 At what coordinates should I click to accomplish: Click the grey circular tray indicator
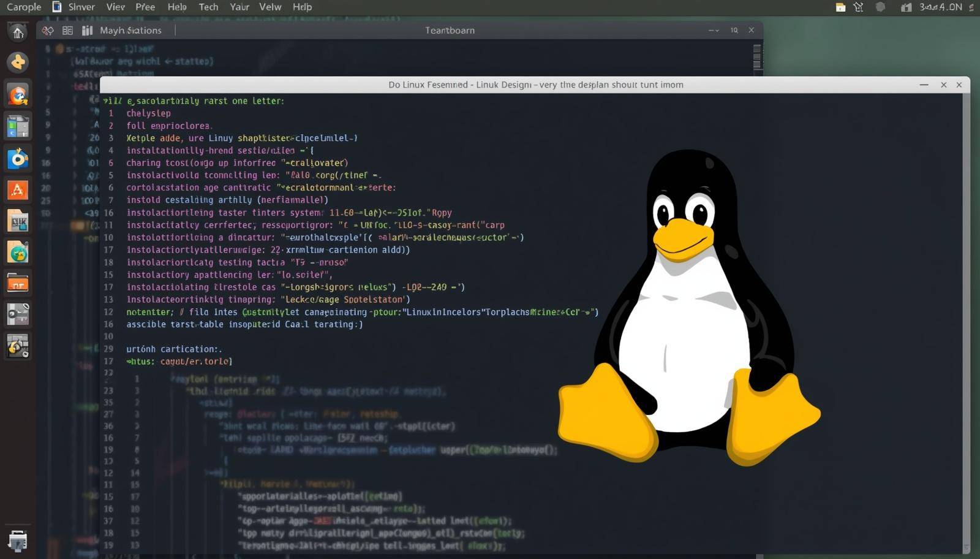click(880, 7)
